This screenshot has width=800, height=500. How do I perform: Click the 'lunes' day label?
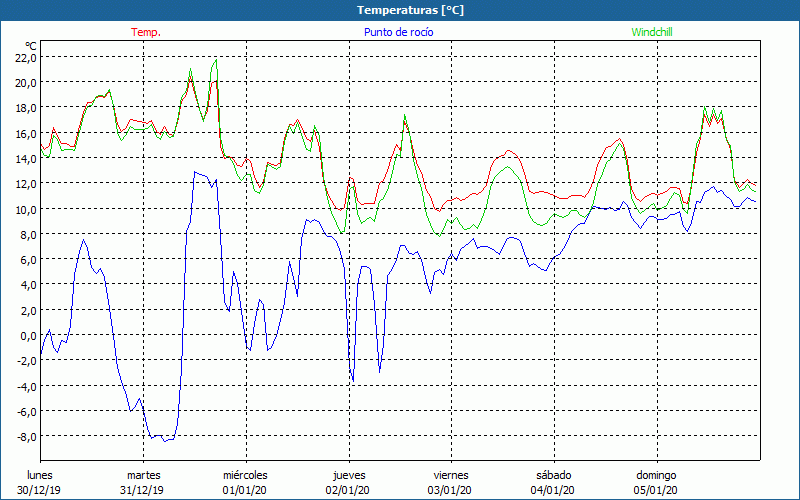click(40, 475)
